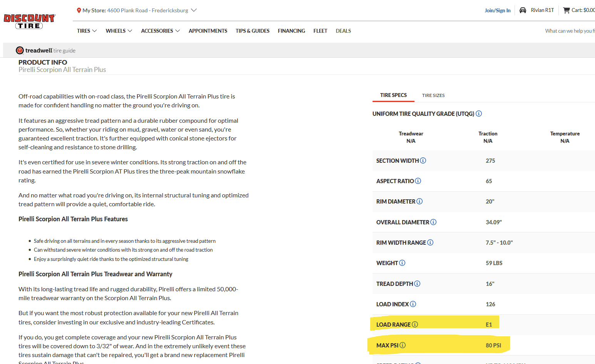595x364 pixels.
Task: Click the 'Safe driving on all terrains' bullet
Action: (125, 241)
